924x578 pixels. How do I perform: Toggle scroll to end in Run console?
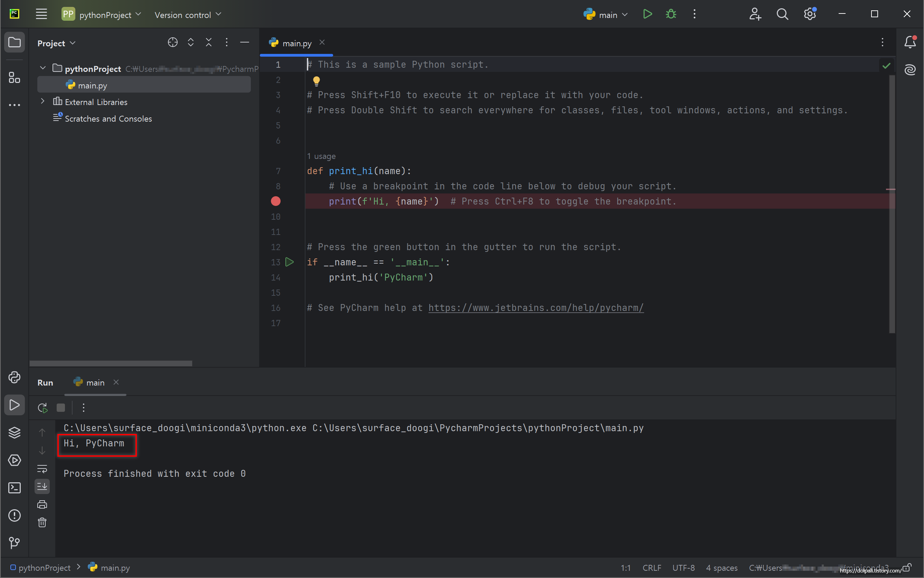[x=42, y=486]
